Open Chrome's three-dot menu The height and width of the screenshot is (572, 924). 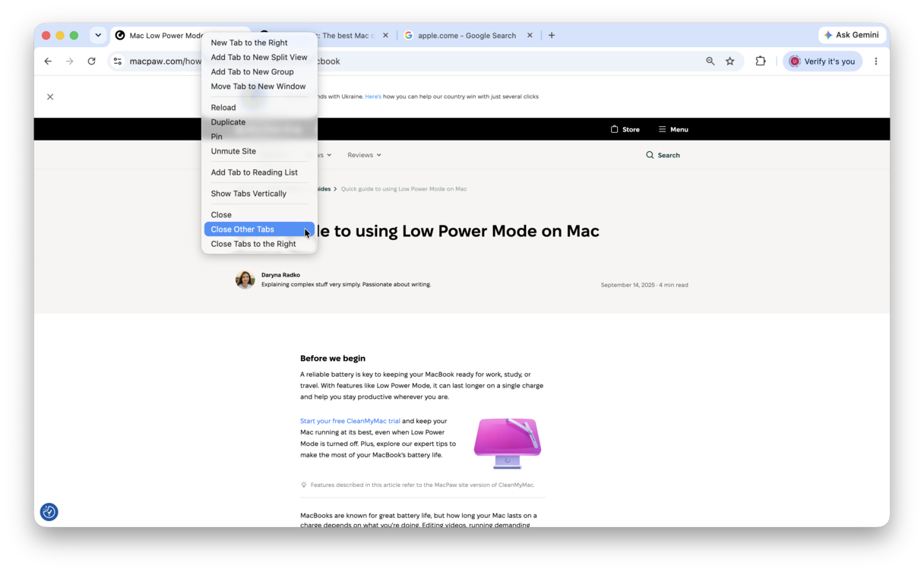[x=876, y=62]
